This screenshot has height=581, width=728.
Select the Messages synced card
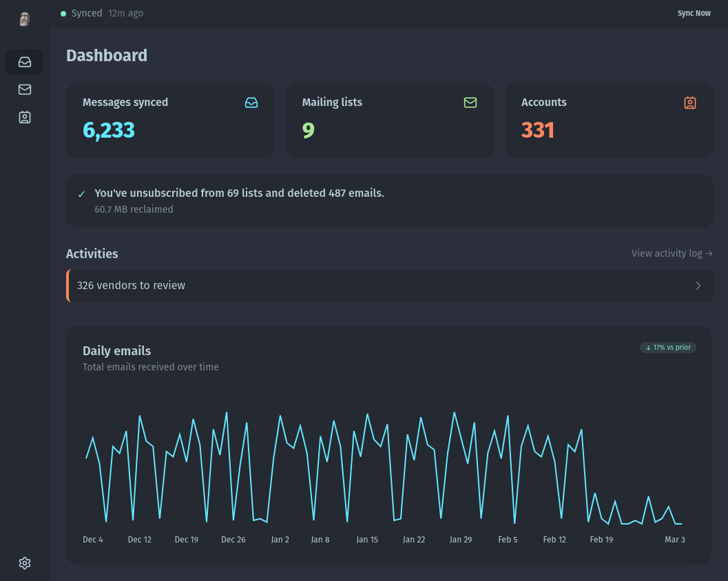pos(170,120)
